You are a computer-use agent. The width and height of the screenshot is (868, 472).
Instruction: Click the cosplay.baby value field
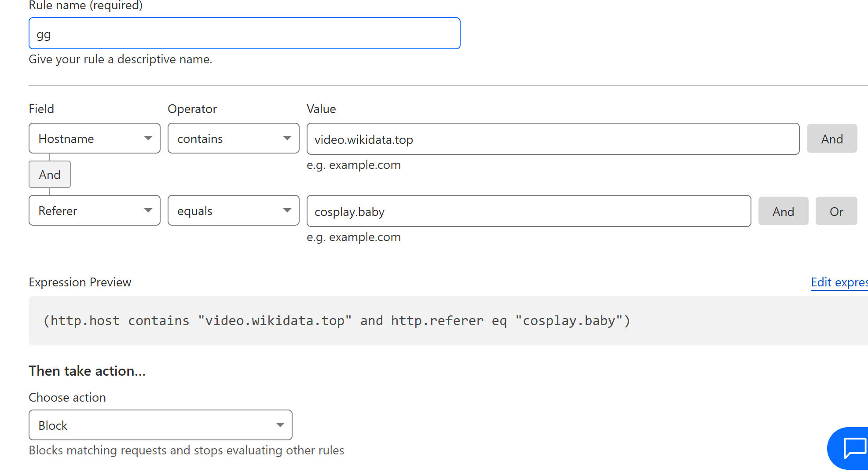pyautogui.click(x=528, y=212)
